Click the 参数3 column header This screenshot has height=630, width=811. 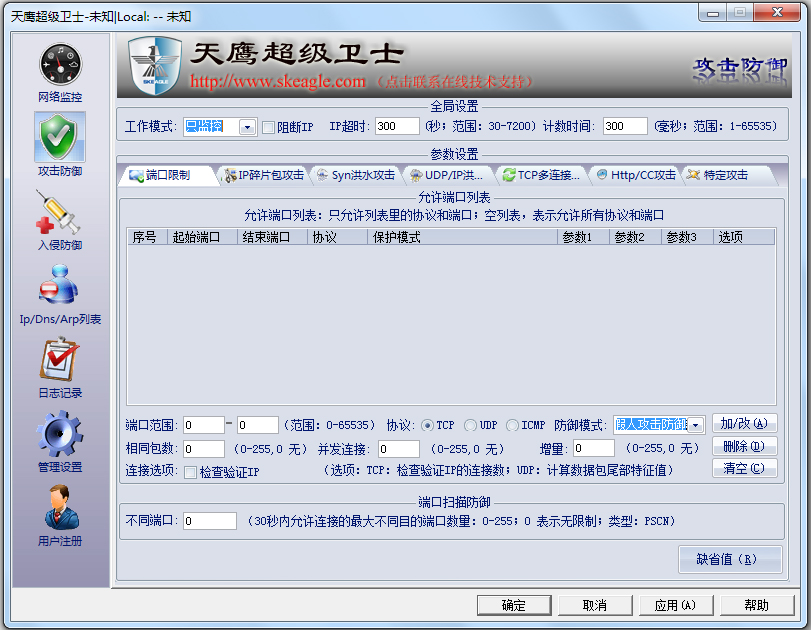point(687,237)
